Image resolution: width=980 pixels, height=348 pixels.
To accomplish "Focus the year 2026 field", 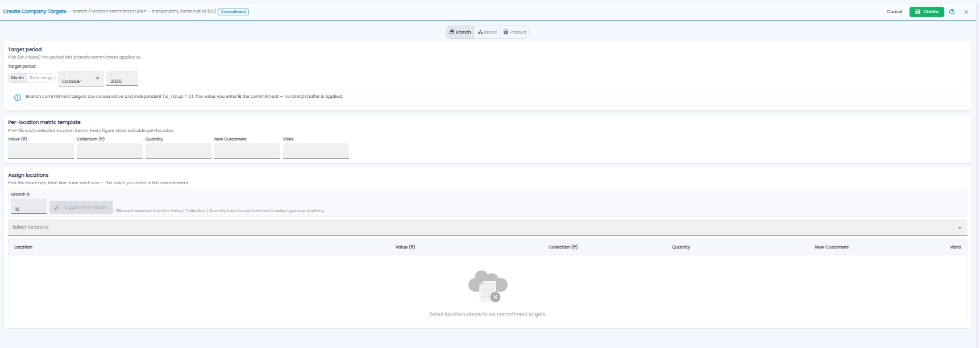I will point(122,78).
